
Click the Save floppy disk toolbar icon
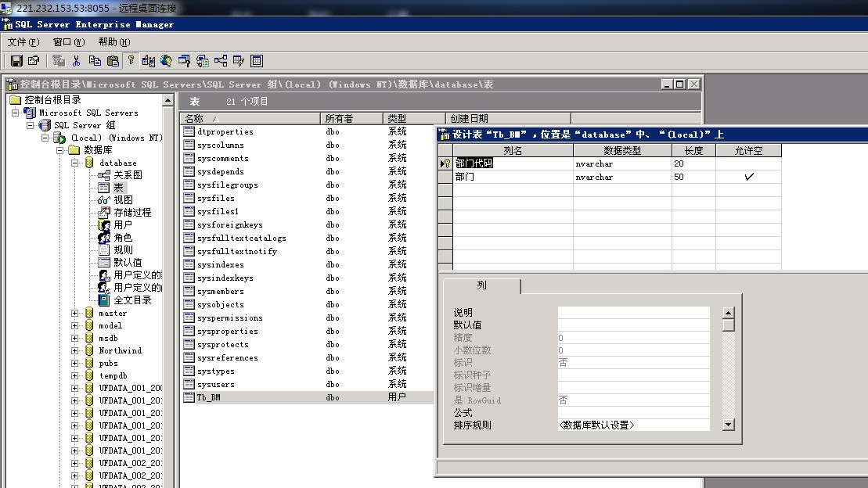[x=16, y=61]
